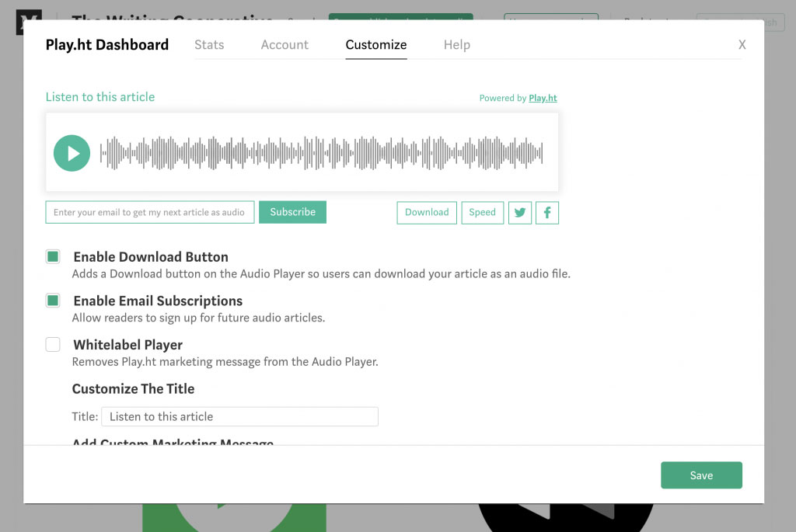The height and width of the screenshot is (532, 796).
Task: Select the Customize tab
Action: (x=376, y=45)
